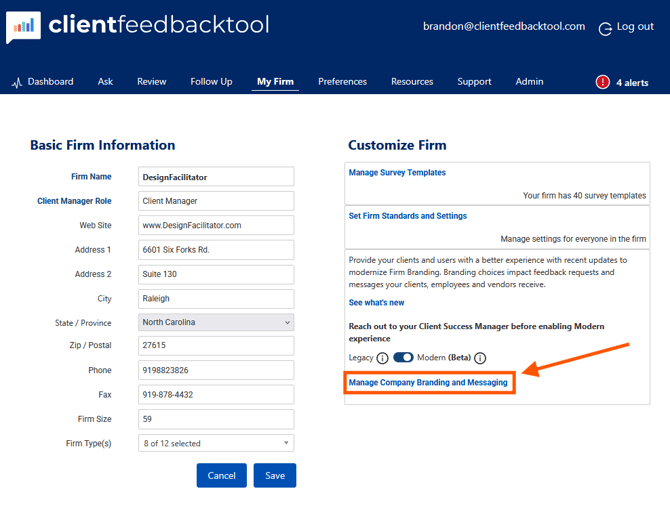Click info icon next to Modern (Beta)
670x512 pixels.
[x=480, y=358]
